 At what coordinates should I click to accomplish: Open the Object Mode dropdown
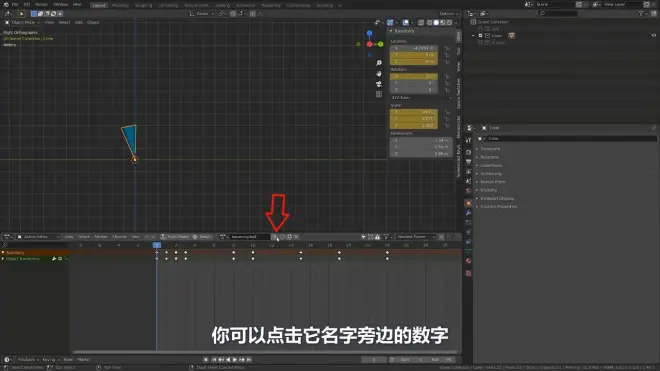[x=22, y=22]
